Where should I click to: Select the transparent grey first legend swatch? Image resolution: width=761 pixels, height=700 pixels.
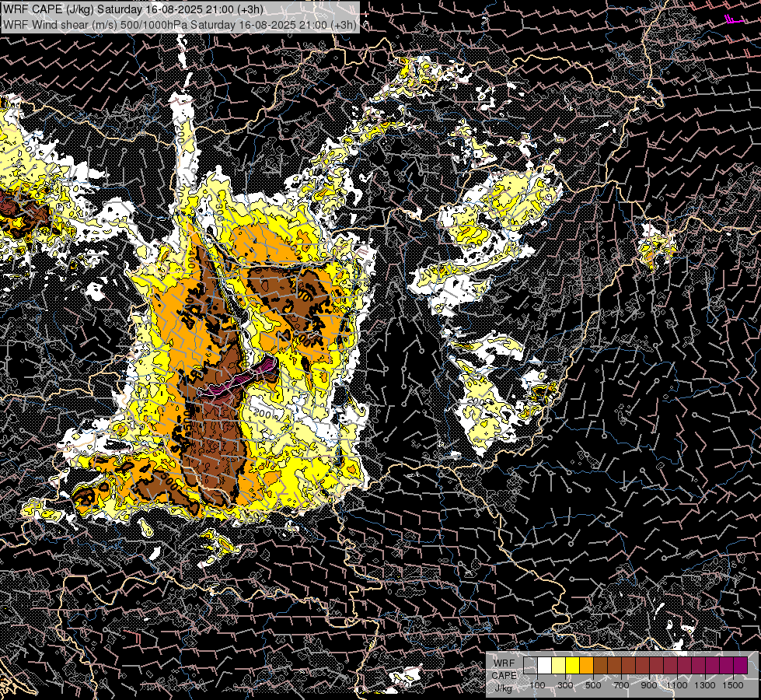coord(530,666)
